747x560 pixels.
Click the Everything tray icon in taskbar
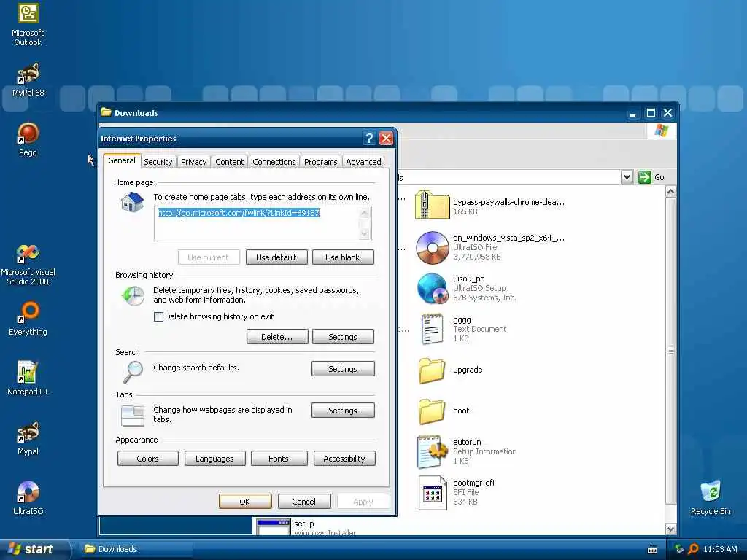coord(694,549)
